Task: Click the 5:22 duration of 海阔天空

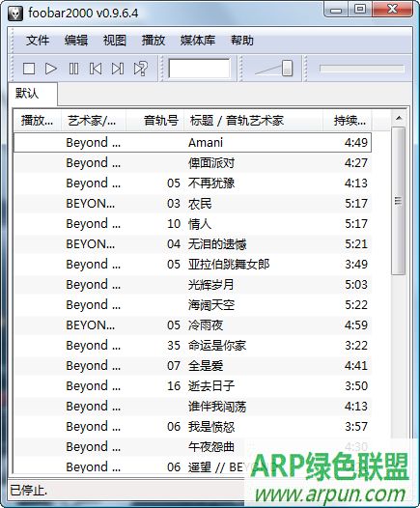Action: (356, 305)
